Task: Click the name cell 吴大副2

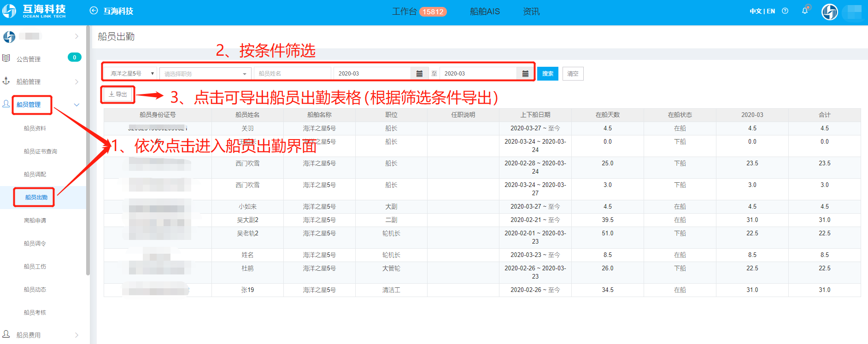Action: click(x=247, y=220)
